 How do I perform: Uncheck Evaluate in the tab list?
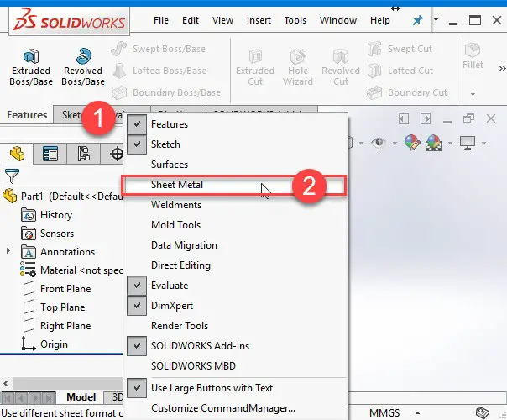point(137,285)
